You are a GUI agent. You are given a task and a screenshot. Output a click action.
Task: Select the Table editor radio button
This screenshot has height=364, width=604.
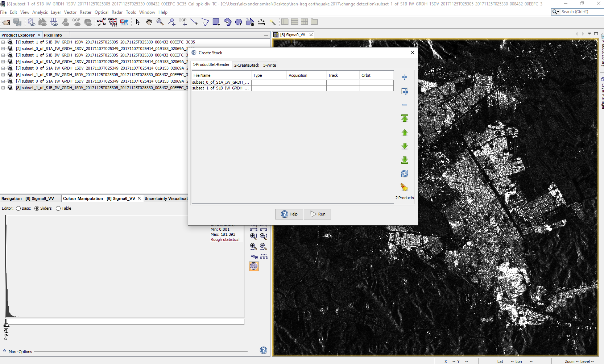click(58, 209)
